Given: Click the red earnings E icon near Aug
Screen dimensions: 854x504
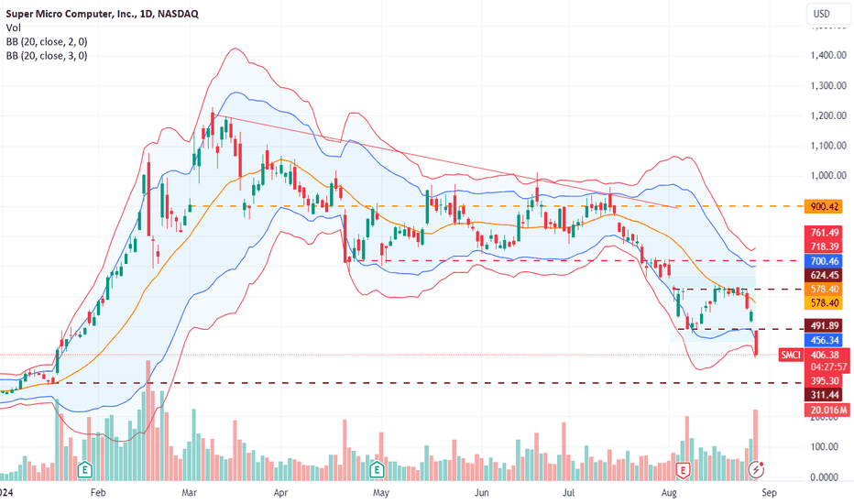Looking at the screenshot, I should (683, 470).
